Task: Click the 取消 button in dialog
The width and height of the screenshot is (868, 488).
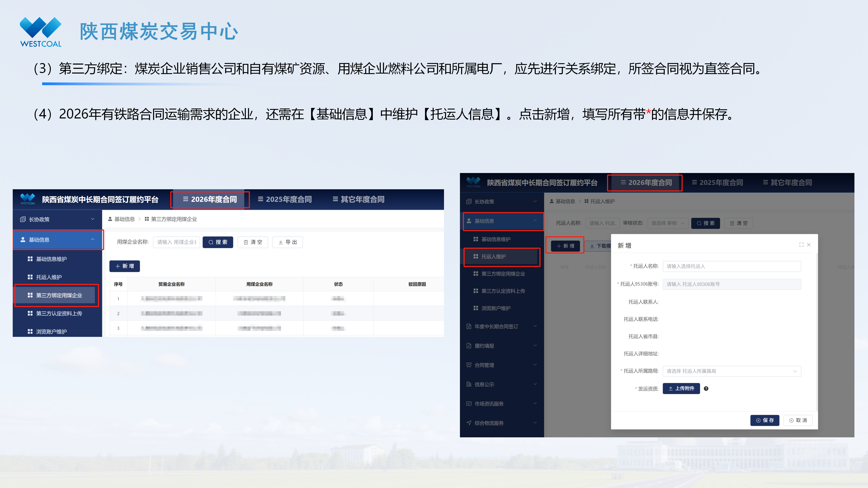Action: (798, 420)
